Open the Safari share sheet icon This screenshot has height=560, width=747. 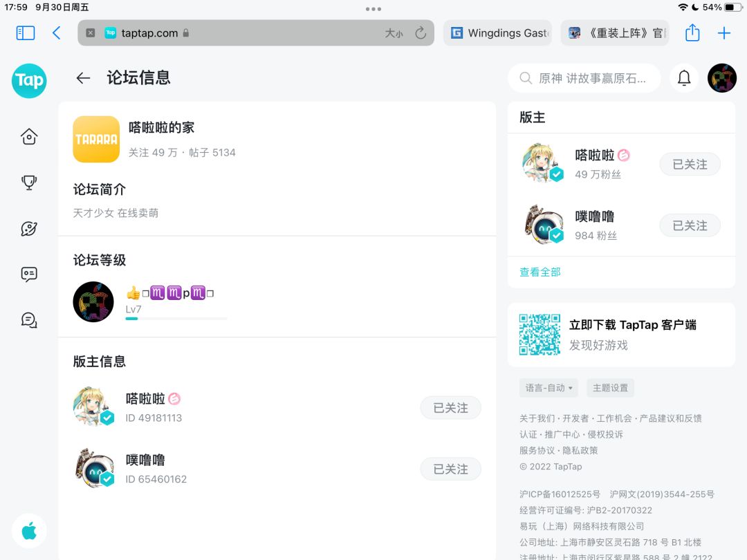(692, 33)
